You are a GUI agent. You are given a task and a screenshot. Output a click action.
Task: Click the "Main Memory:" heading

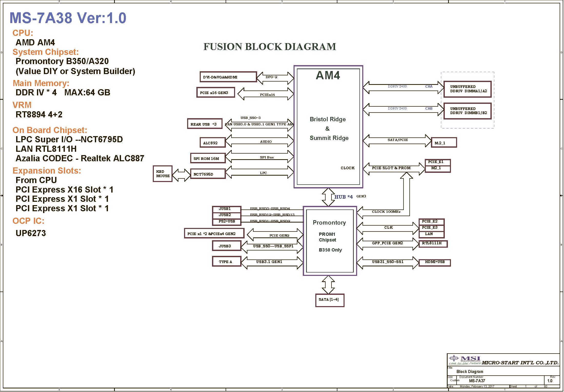(41, 83)
